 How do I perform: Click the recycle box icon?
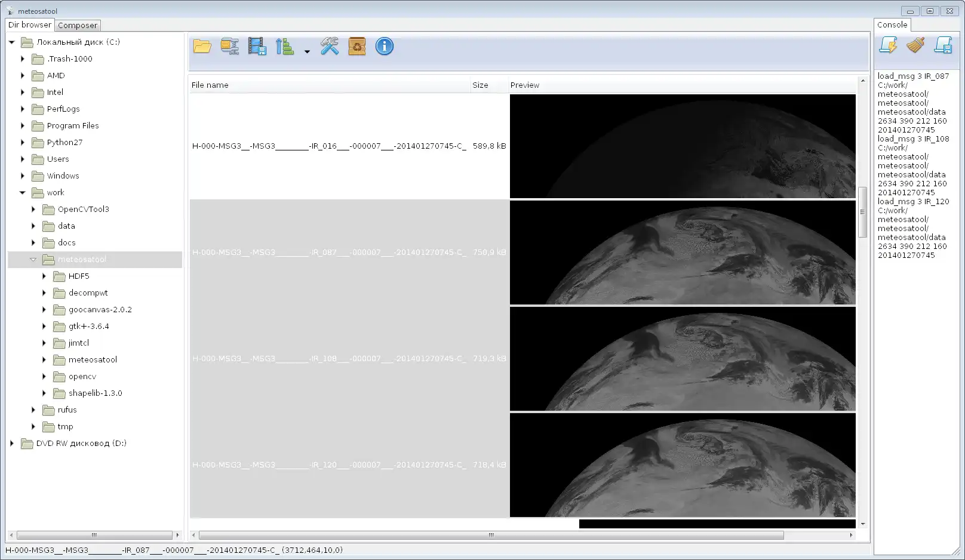pyautogui.click(x=357, y=47)
